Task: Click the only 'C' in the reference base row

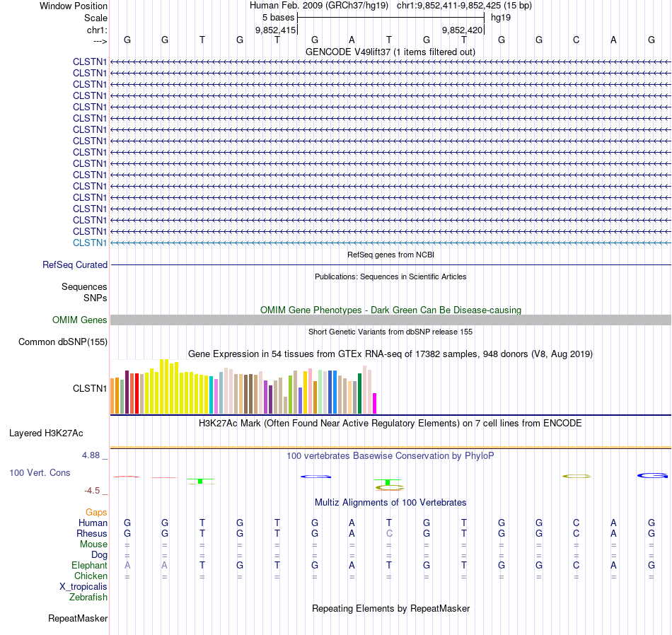Action: pyautogui.click(x=576, y=40)
